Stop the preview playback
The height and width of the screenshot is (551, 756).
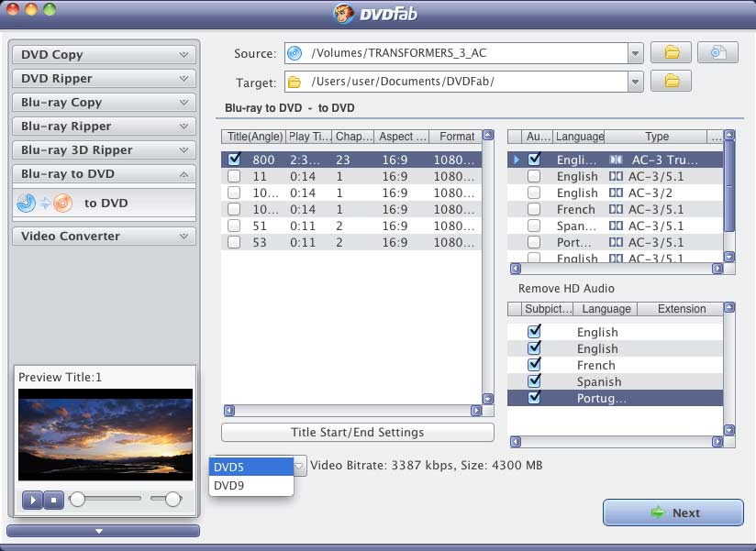tap(53, 501)
